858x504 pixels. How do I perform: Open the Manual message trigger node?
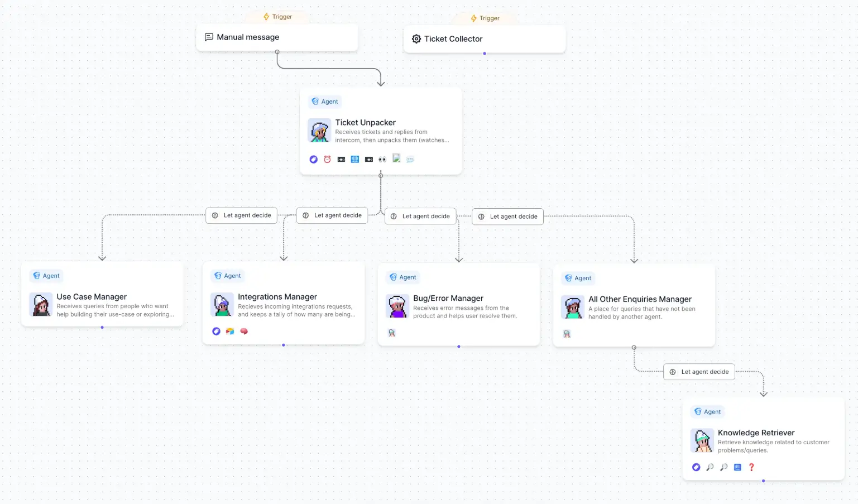tap(277, 37)
